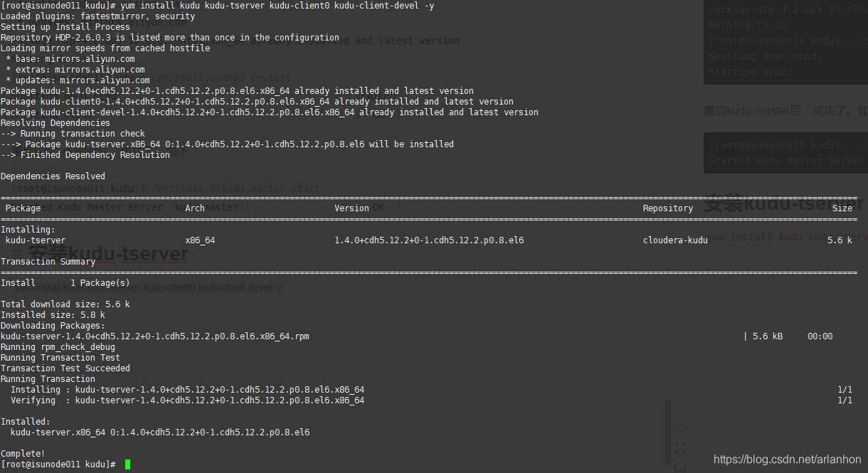Click the yum install command line

point(217,6)
